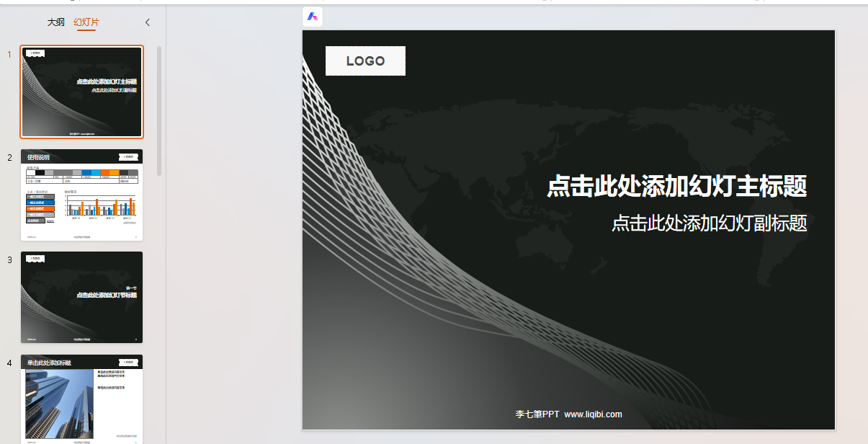868x444 pixels.
Task: Click the footer text 李七笔PPT www.liqibi.com
Action: 568,414
